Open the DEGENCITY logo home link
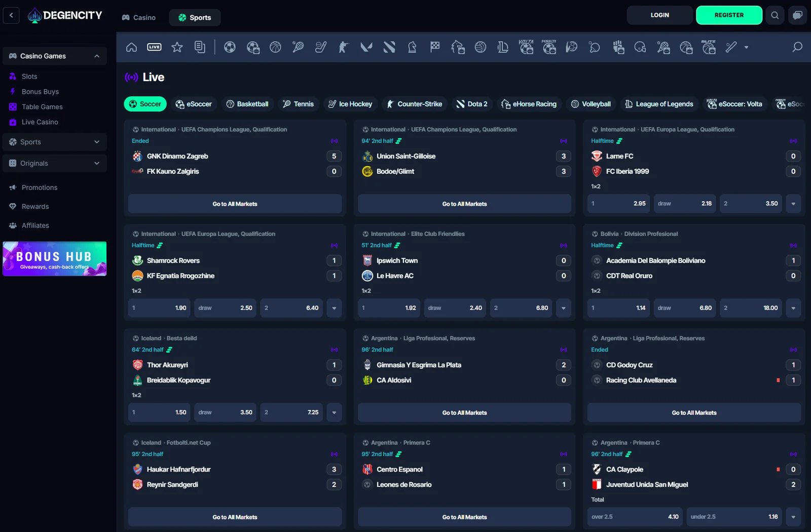 65,16
